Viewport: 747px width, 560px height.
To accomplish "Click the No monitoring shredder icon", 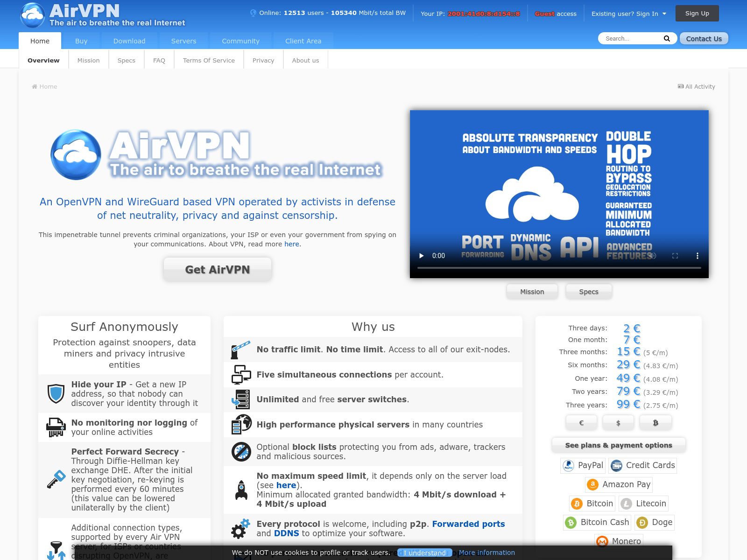I will tap(56, 427).
